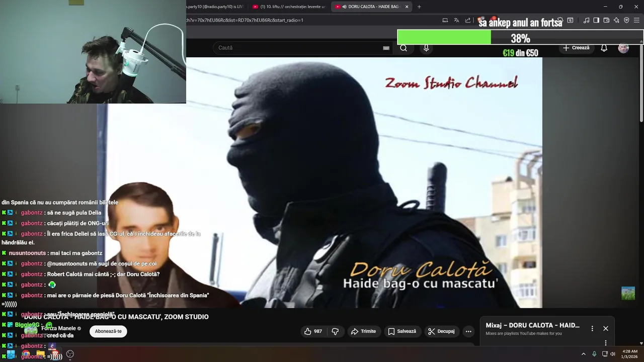Switch to the radio.party10 LIVE tab
The width and height of the screenshot is (644, 362).
pyautogui.click(x=216, y=7)
